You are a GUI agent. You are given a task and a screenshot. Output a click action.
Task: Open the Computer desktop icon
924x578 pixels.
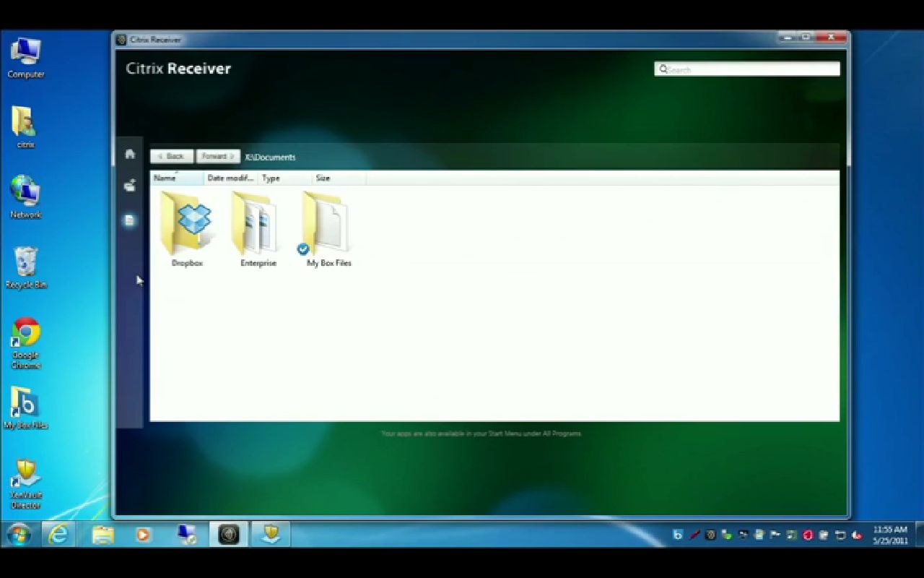tap(26, 57)
